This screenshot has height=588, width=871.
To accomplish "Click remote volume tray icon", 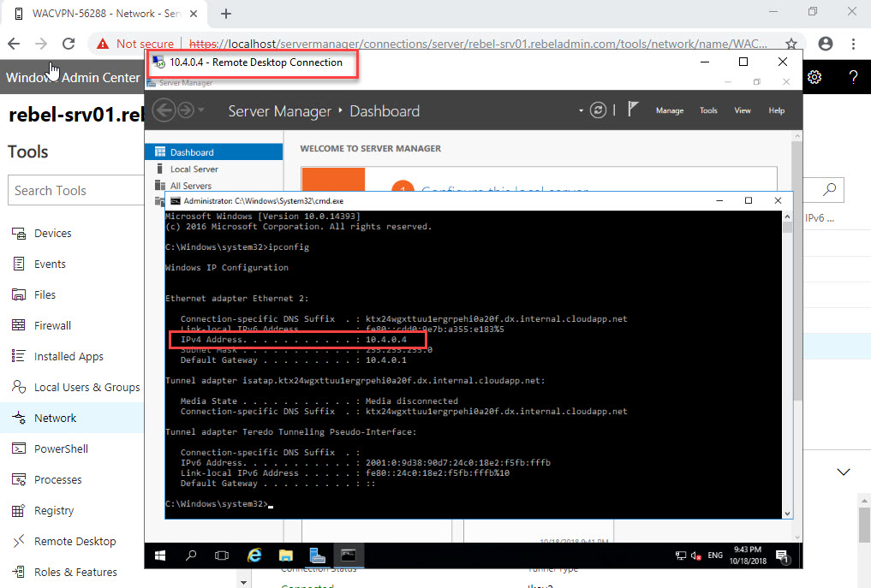I will coord(695,555).
